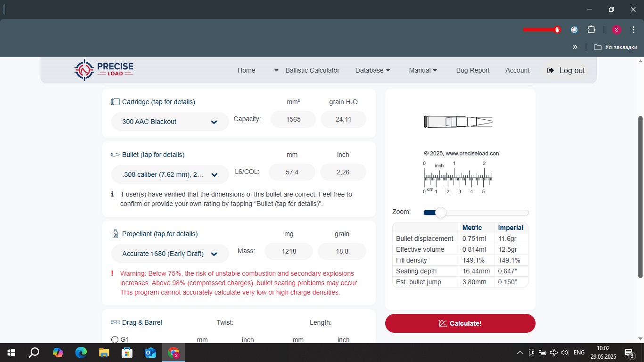Select the G1 drag model radio button

[115, 339]
